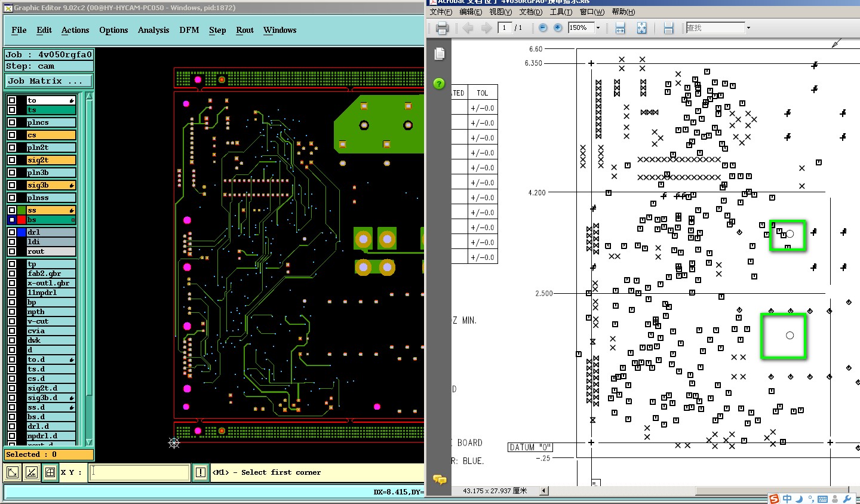Open Acrobat 工具(T) menu
This screenshot has height=504, width=860.
coord(561,12)
